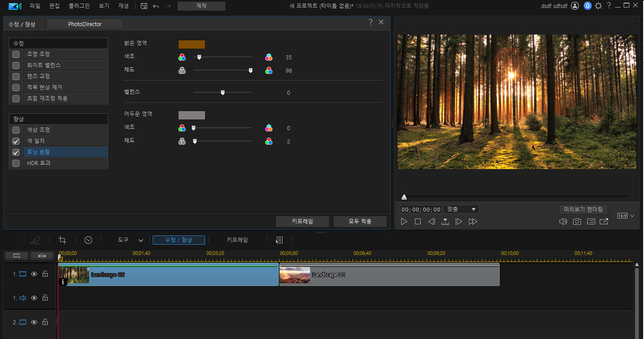Open the user account profile icon
Screen dimensions: 644x339
[575, 6]
